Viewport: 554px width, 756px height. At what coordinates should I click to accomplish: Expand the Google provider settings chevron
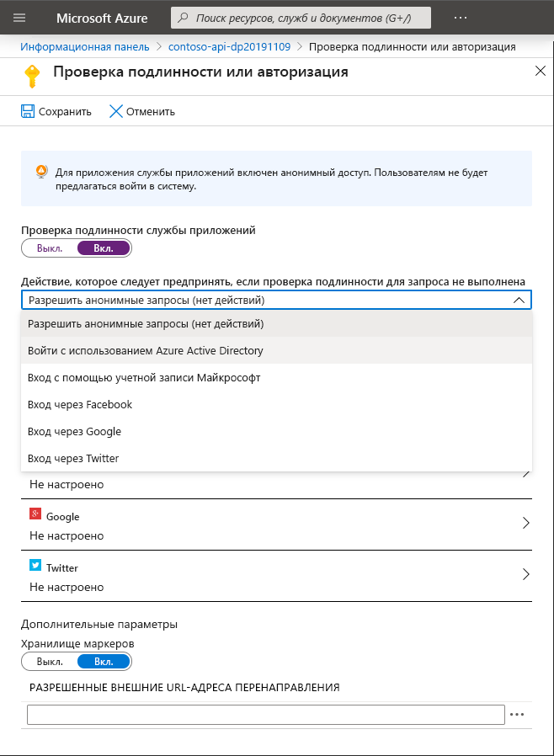pos(526,523)
